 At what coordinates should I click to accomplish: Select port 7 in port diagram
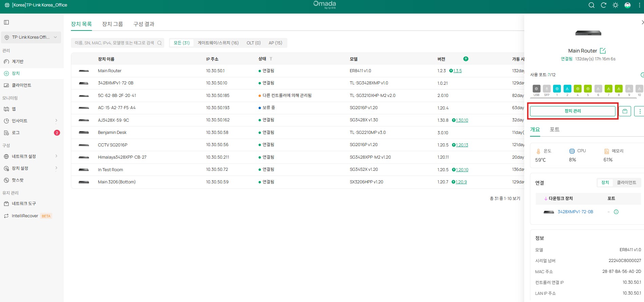[x=608, y=89]
